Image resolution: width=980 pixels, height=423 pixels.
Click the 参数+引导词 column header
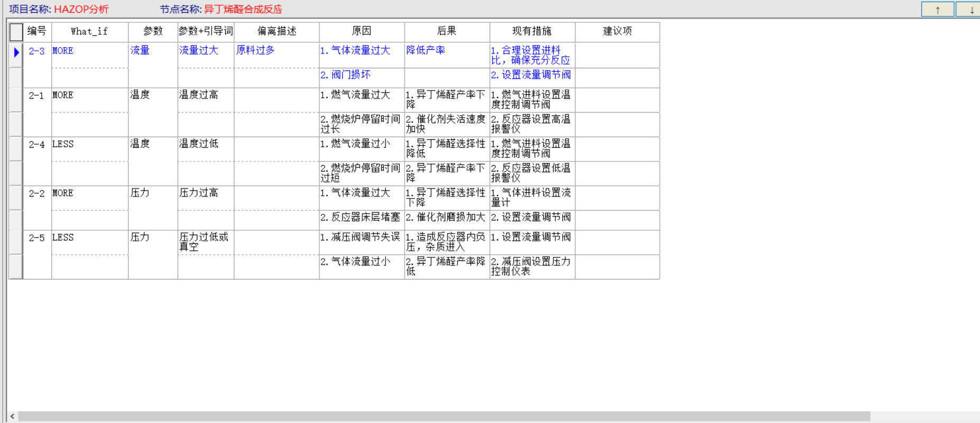(x=206, y=31)
